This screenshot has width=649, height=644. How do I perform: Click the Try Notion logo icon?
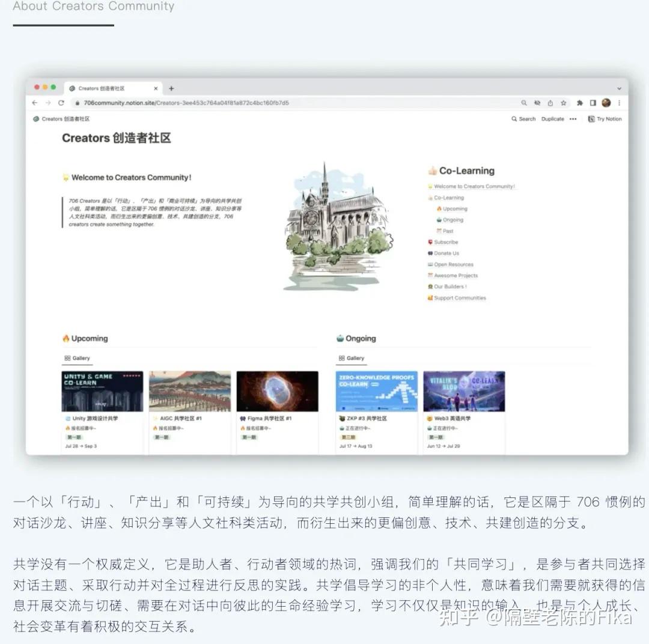pos(592,119)
